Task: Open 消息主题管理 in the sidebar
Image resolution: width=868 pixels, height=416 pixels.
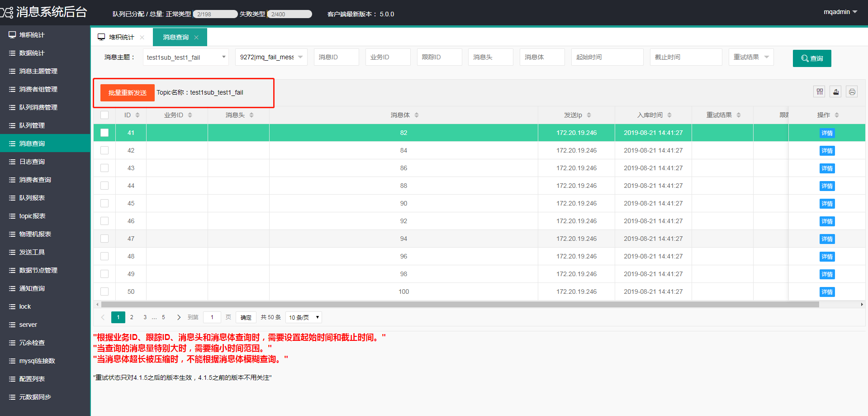Action: (45, 71)
